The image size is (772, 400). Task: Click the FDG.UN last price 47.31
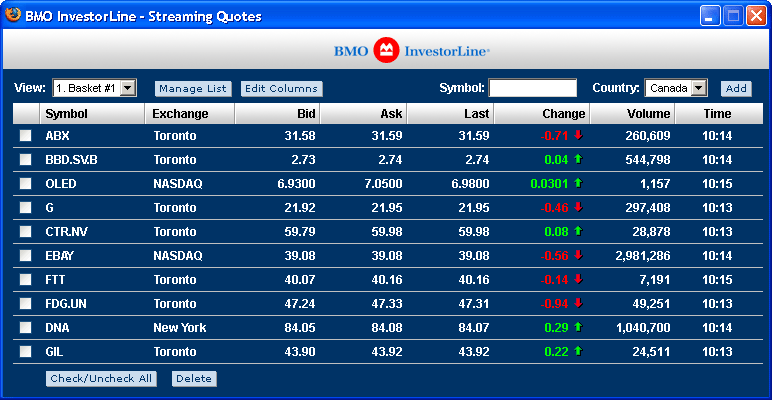pyautogui.click(x=474, y=303)
